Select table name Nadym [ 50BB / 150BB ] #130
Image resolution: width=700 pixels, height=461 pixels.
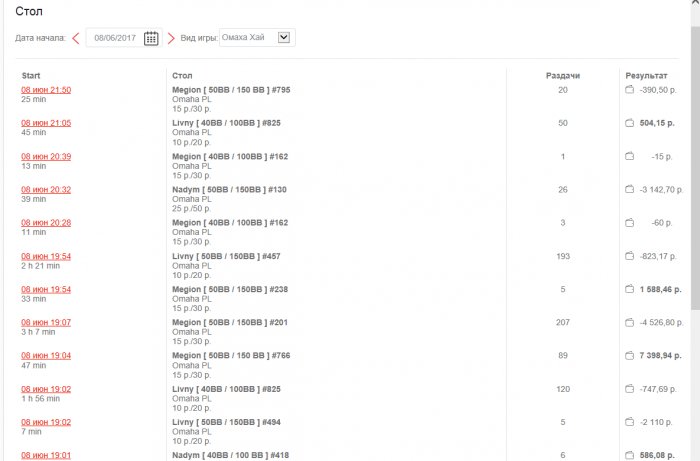(x=229, y=189)
